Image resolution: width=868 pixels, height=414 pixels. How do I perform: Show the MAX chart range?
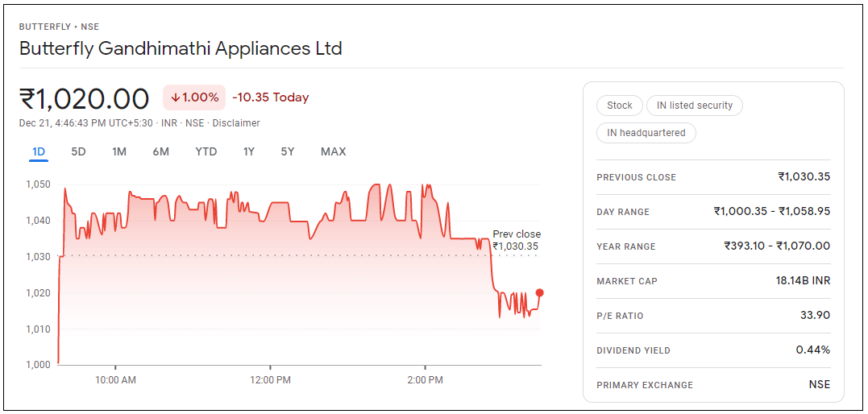(x=333, y=151)
